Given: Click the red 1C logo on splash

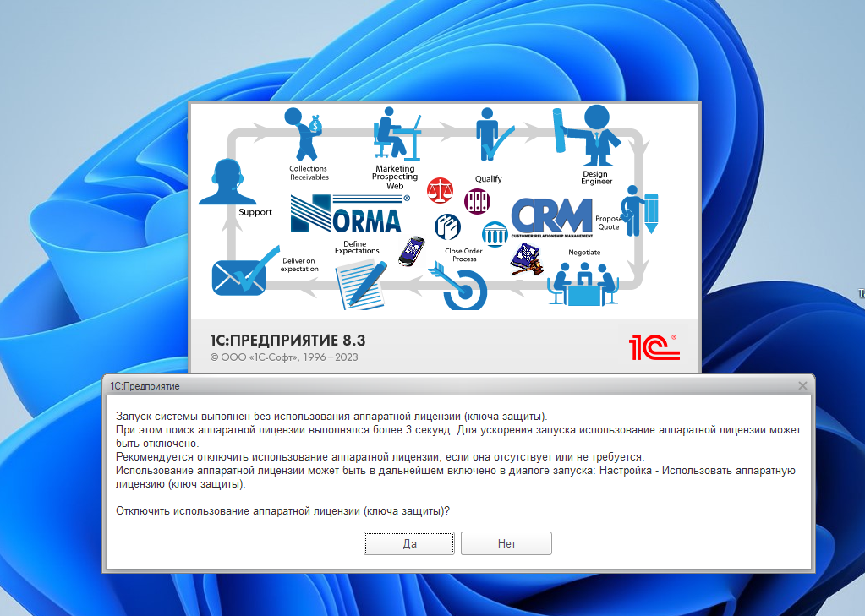Looking at the screenshot, I should (x=654, y=347).
